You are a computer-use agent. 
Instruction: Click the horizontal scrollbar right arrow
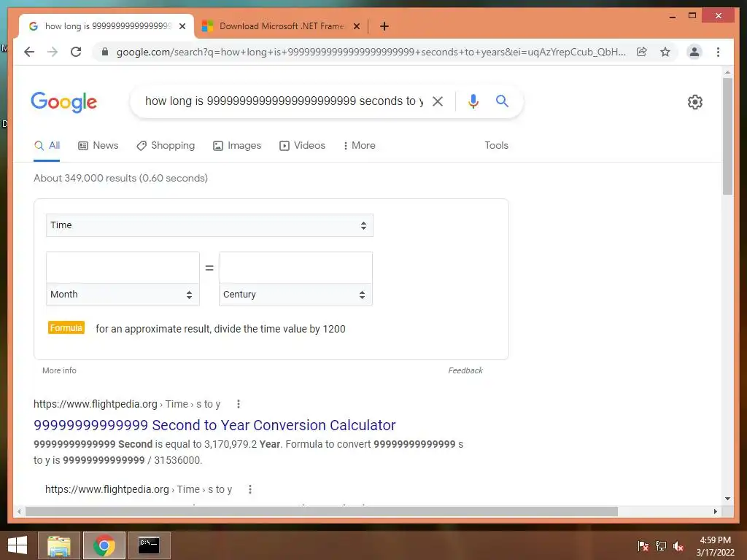point(715,511)
